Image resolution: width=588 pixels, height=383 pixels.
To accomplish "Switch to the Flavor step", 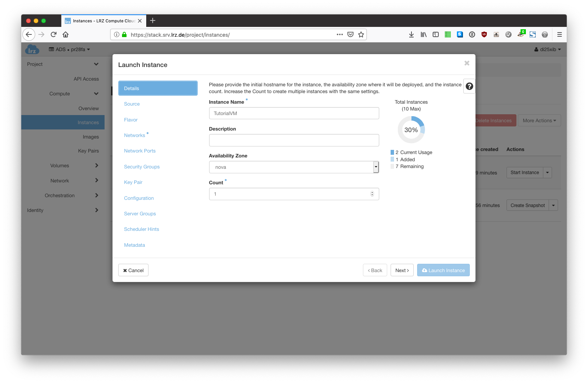I will pyautogui.click(x=131, y=120).
